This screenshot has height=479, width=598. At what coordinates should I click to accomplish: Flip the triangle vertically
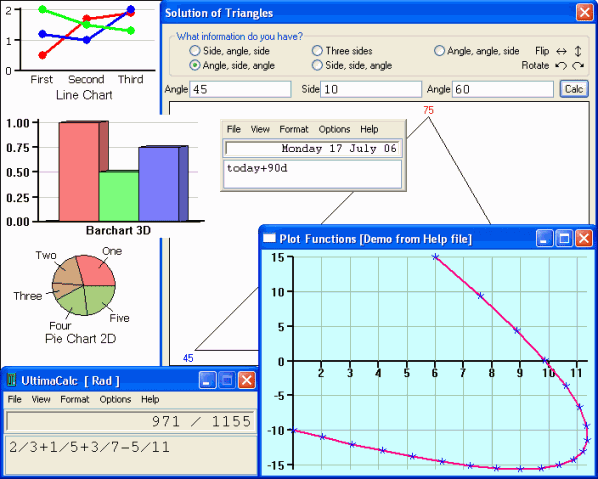578,51
